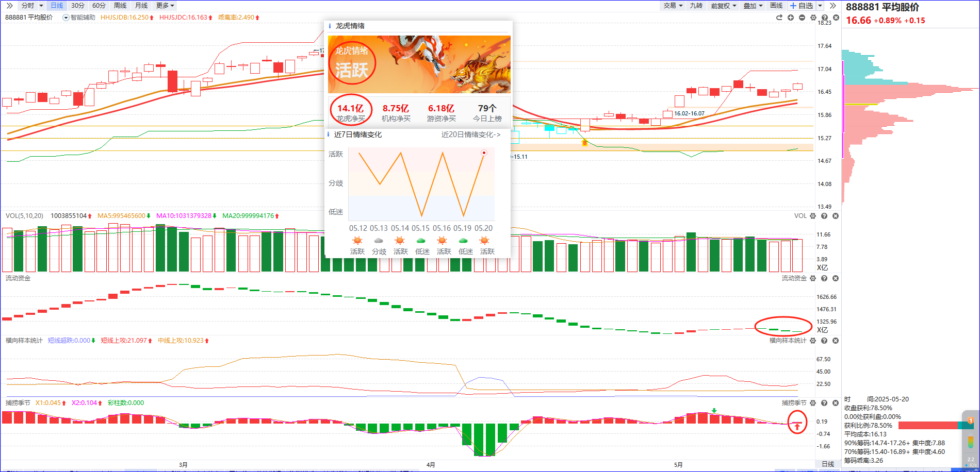Click the 05.12 活跃 sun icon
Image resolution: width=980 pixels, height=472 pixels.
tap(357, 241)
